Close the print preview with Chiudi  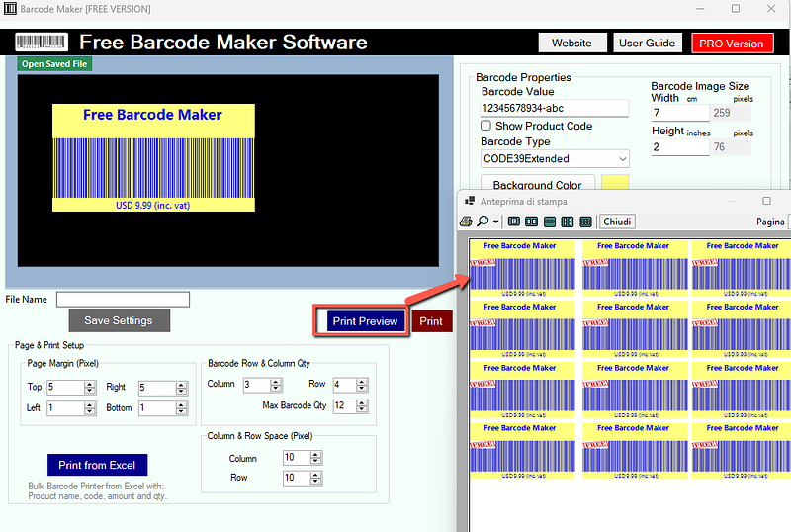coord(617,222)
